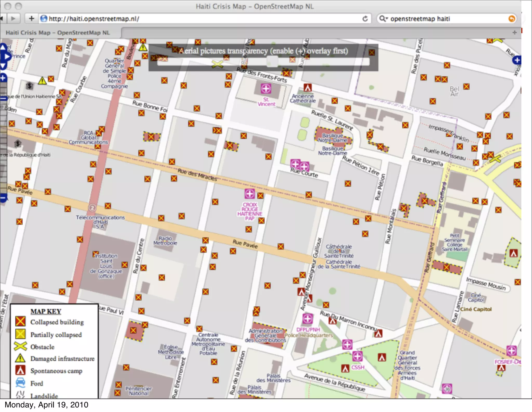
Task: Reload the page with refresh arrow
Action: click(365, 19)
